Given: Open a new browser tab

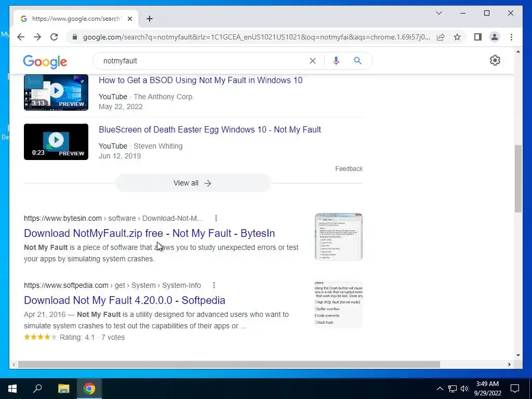Looking at the screenshot, I should click(150, 19).
